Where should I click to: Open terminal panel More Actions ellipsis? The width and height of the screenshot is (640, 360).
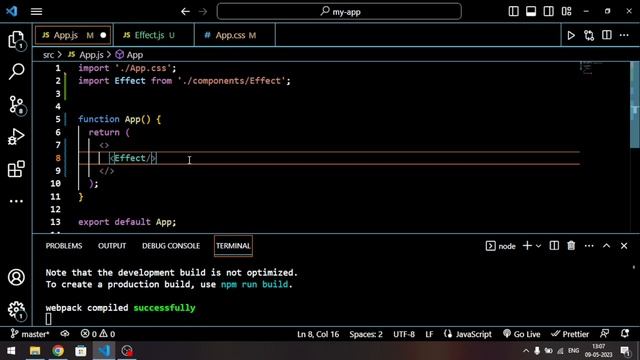(589, 246)
